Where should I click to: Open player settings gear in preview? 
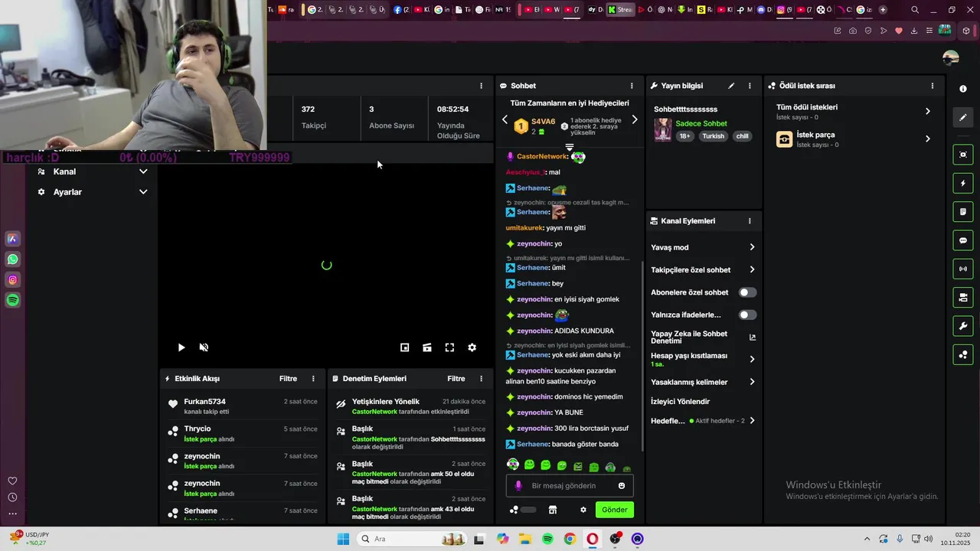(472, 347)
